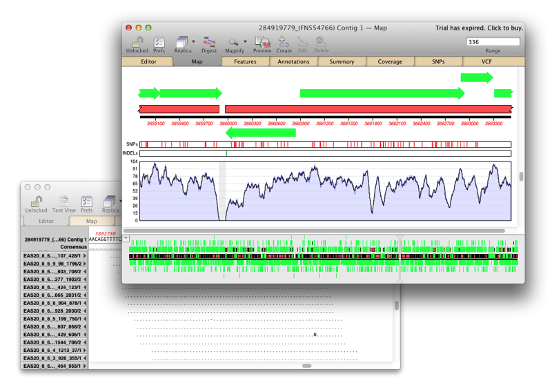Click Text View in back Editor window
Screen dimensions: 552x392
(x=64, y=205)
